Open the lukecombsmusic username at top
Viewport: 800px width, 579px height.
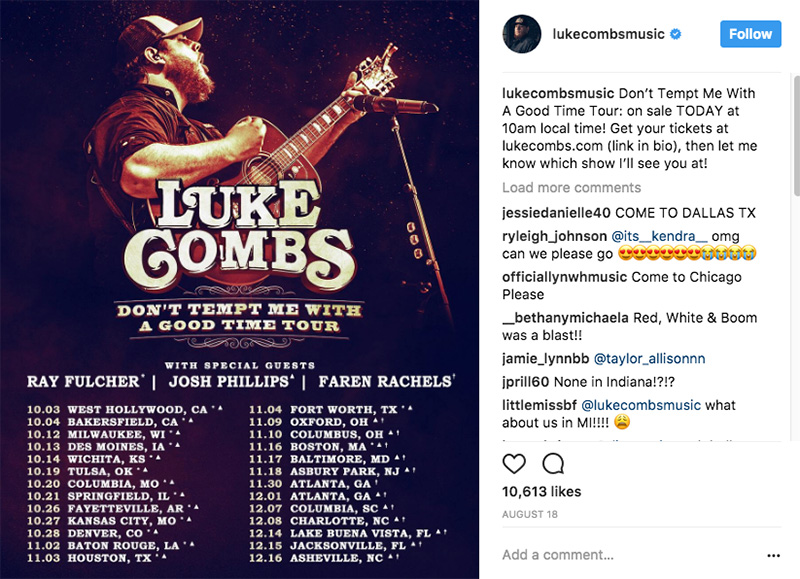coord(608,34)
